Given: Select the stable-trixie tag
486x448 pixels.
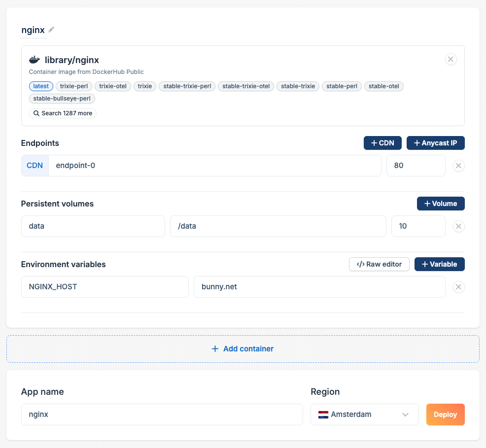Looking at the screenshot, I should point(298,86).
